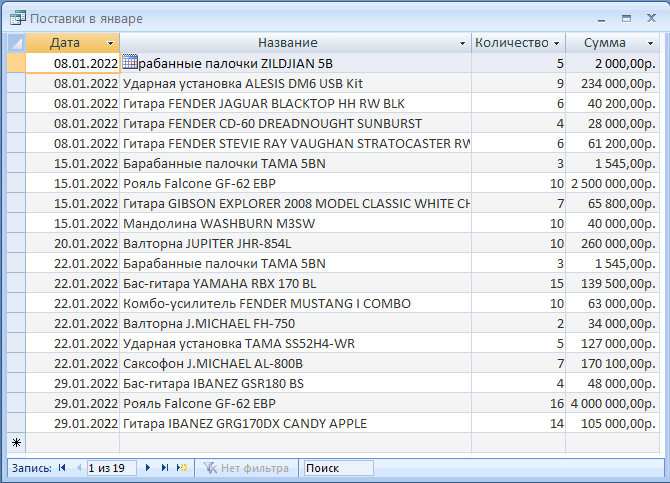This screenshot has height=483, width=670.
Task: Open date picker calendar icon in first row
Action: pyautogui.click(x=130, y=62)
